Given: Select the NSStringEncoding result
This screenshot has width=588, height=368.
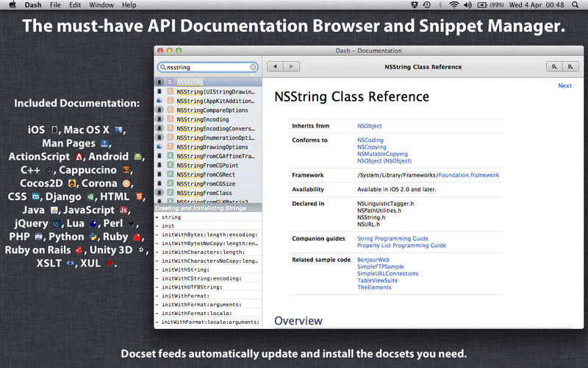Looking at the screenshot, I should pos(208,119).
